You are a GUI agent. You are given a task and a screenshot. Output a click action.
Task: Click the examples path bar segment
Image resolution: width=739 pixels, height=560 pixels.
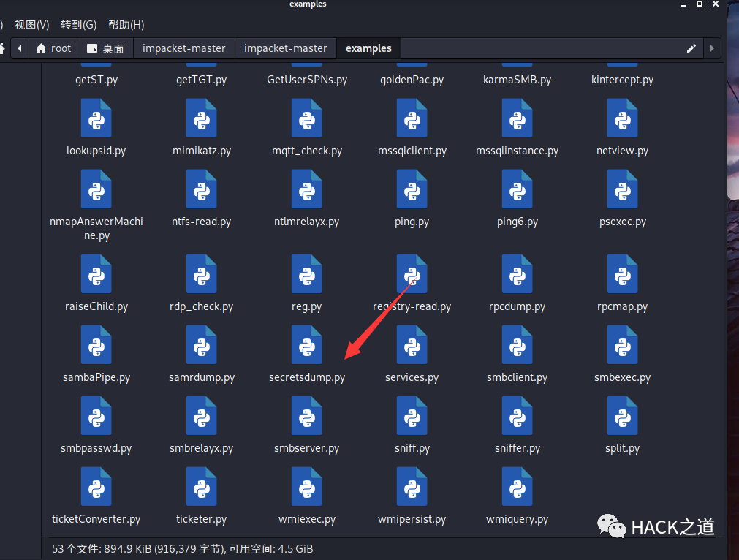click(x=368, y=48)
